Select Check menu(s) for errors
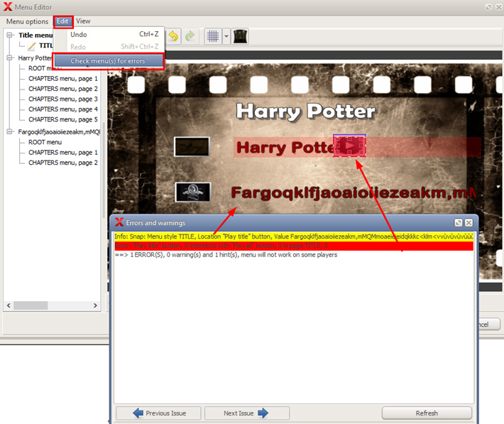The width and height of the screenshot is (504, 424). tap(109, 61)
